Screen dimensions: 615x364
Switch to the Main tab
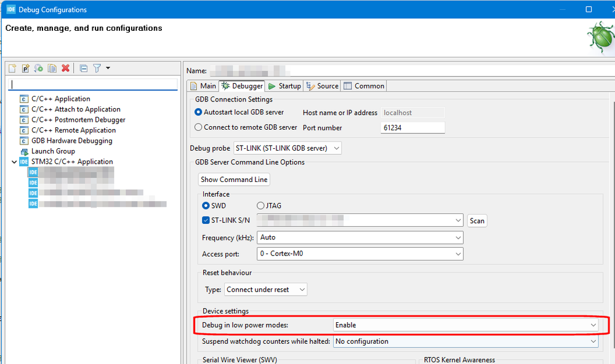[x=203, y=86]
